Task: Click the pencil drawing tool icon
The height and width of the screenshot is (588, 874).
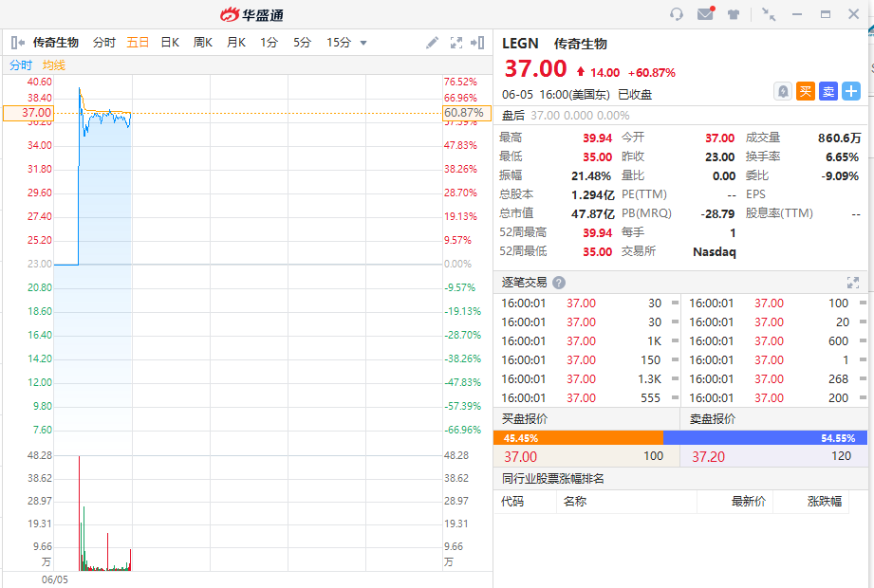Action: click(x=433, y=43)
